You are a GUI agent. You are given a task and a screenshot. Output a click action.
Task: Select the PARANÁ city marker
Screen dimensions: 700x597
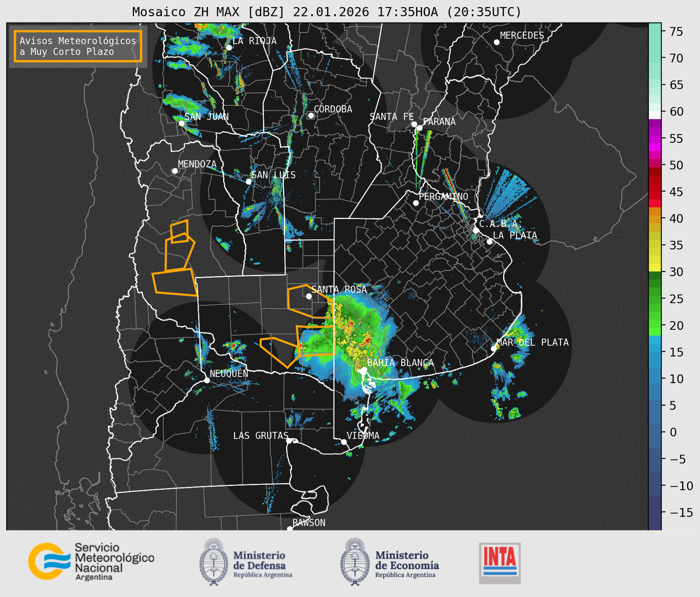[x=420, y=128]
